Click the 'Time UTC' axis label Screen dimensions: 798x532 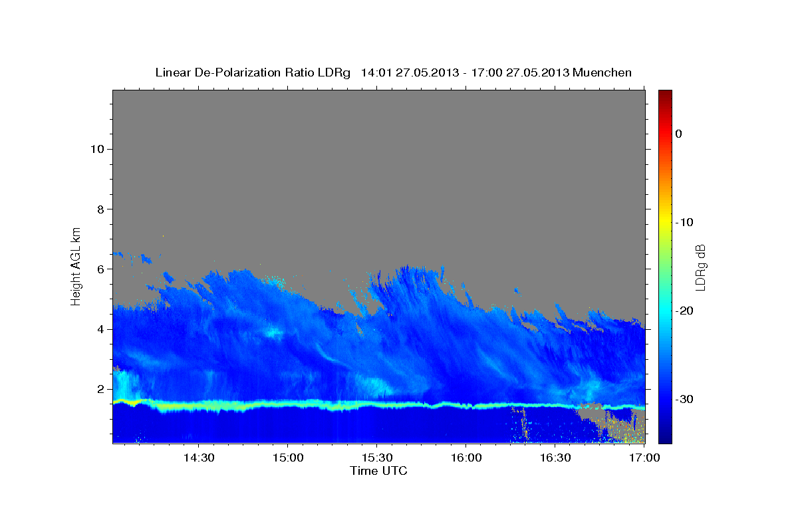pos(378,471)
